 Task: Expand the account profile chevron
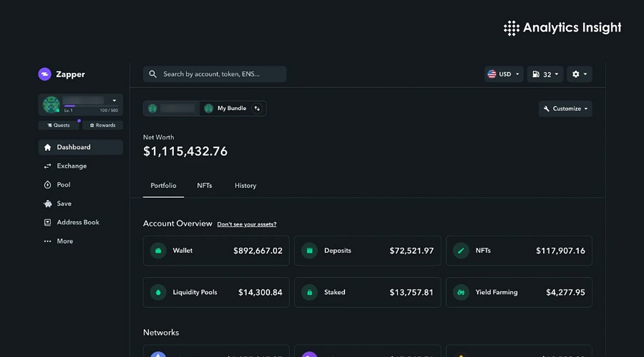(x=113, y=100)
